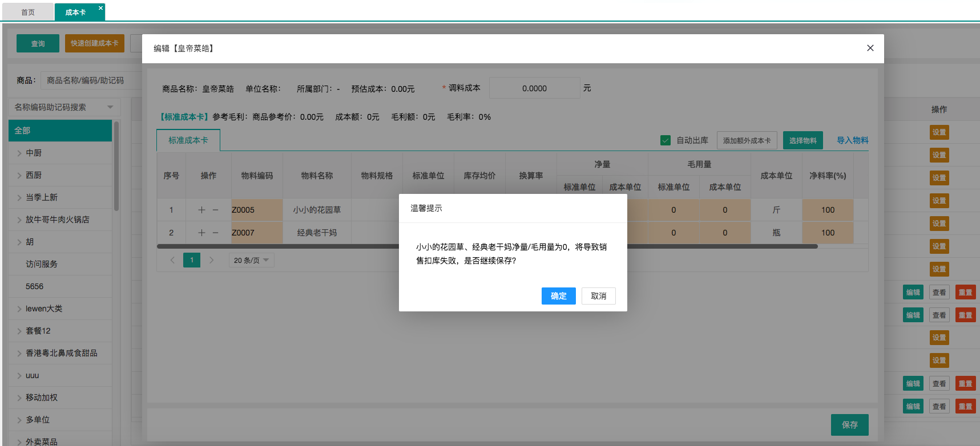Click the bottommost 重置 button in 操作 column
The height and width of the screenshot is (446, 980).
[965, 406]
